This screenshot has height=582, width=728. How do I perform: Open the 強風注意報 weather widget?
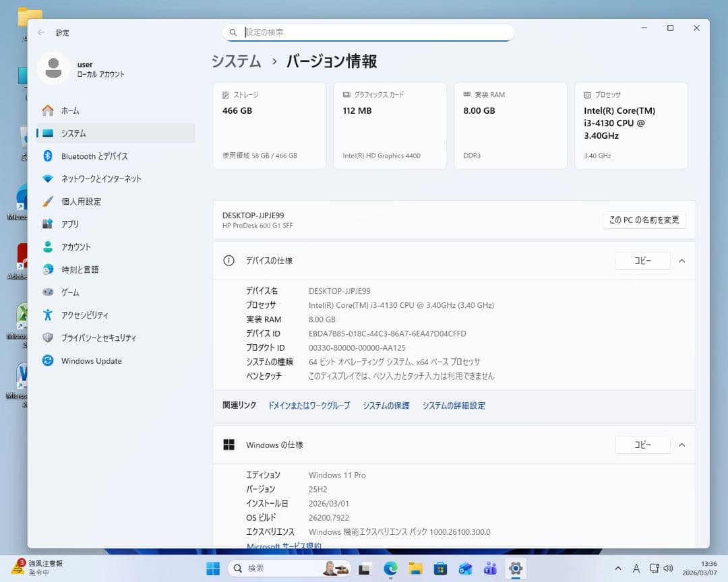pyautogui.click(x=37, y=568)
